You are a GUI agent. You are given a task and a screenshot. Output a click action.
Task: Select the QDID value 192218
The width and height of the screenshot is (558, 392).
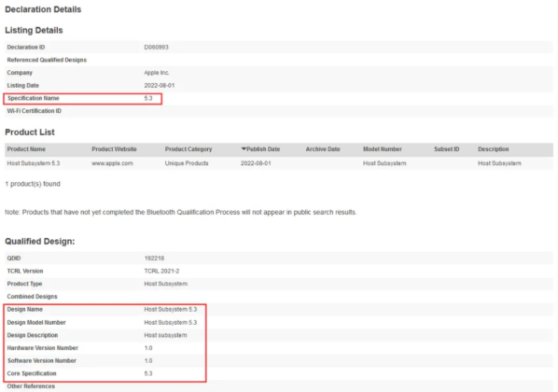coord(154,259)
